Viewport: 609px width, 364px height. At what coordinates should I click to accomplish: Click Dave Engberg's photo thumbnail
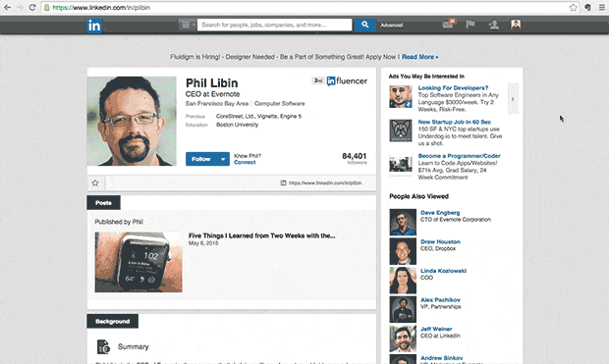tap(403, 223)
